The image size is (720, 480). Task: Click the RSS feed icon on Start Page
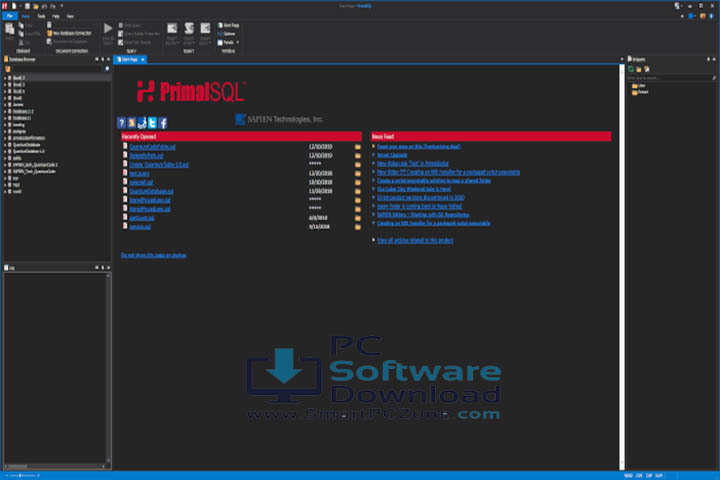(132, 123)
